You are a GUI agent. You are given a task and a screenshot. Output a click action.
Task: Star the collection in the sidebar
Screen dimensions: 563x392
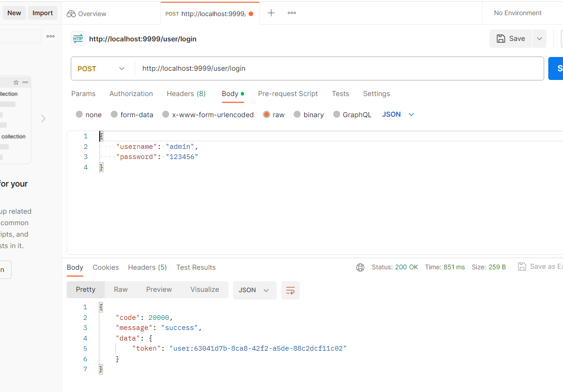pos(16,82)
